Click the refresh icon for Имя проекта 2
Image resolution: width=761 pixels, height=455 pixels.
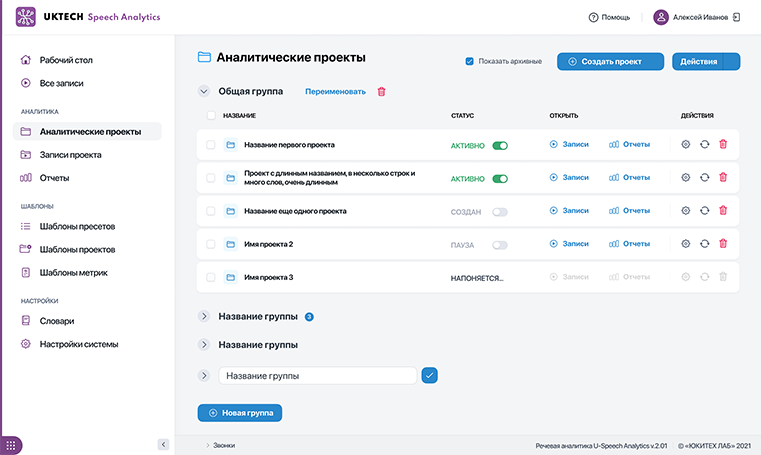coord(705,244)
